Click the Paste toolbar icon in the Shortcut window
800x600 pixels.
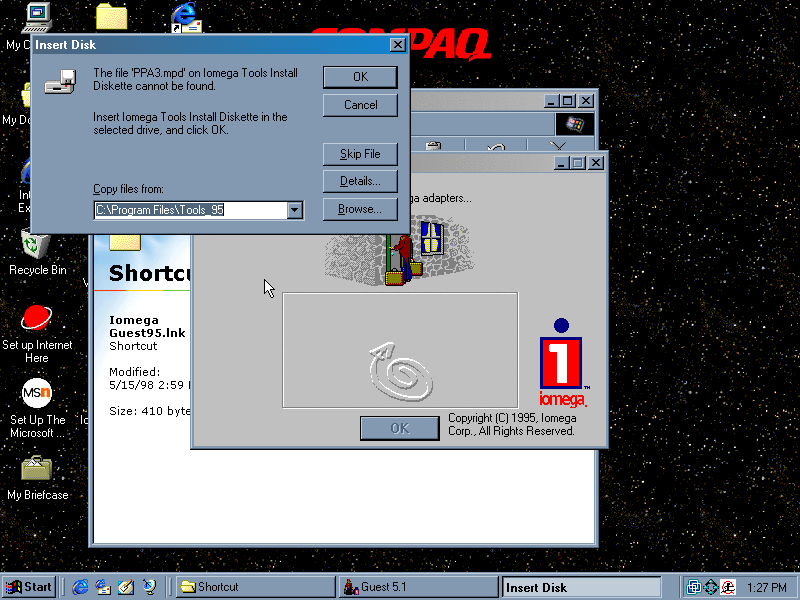coord(433,146)
